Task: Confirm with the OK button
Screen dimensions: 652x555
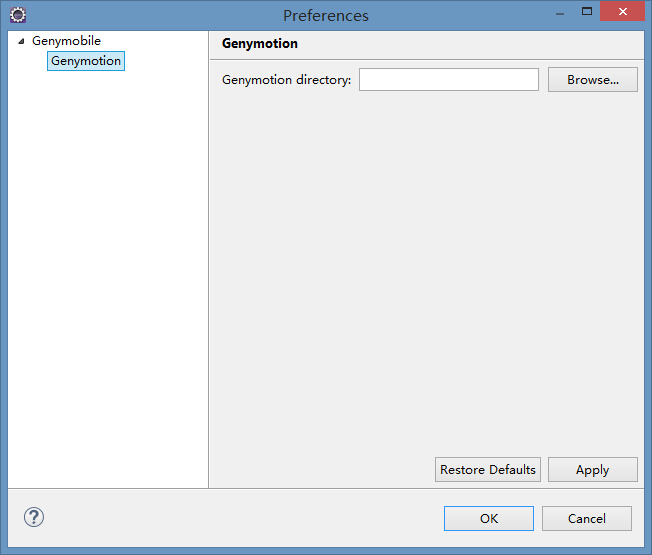Action: [489, 518]
